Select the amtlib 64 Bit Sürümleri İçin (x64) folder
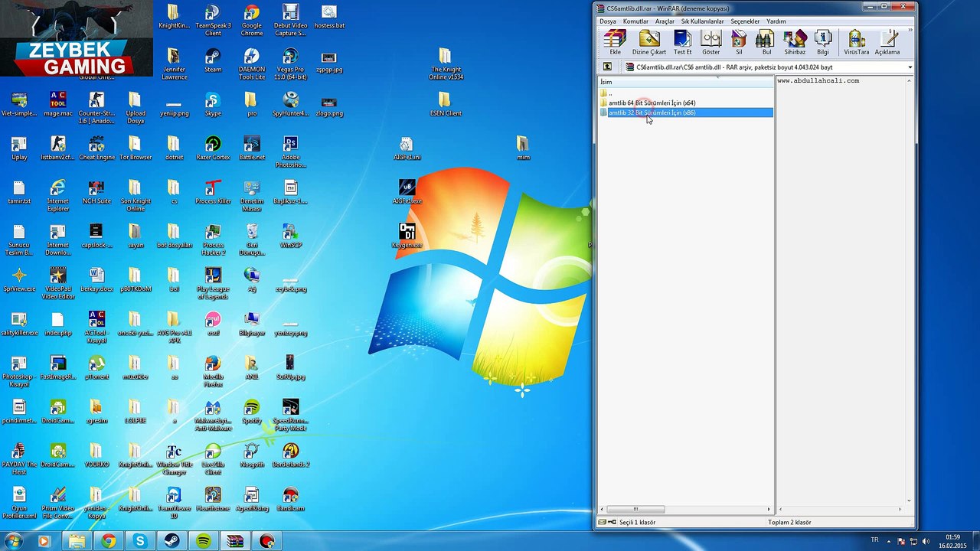This screenshot has height=551, width=980. [652, 103]
